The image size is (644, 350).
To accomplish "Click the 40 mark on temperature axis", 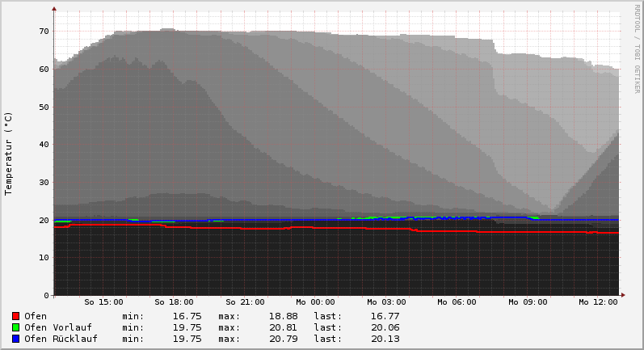I will pos(44,145).
